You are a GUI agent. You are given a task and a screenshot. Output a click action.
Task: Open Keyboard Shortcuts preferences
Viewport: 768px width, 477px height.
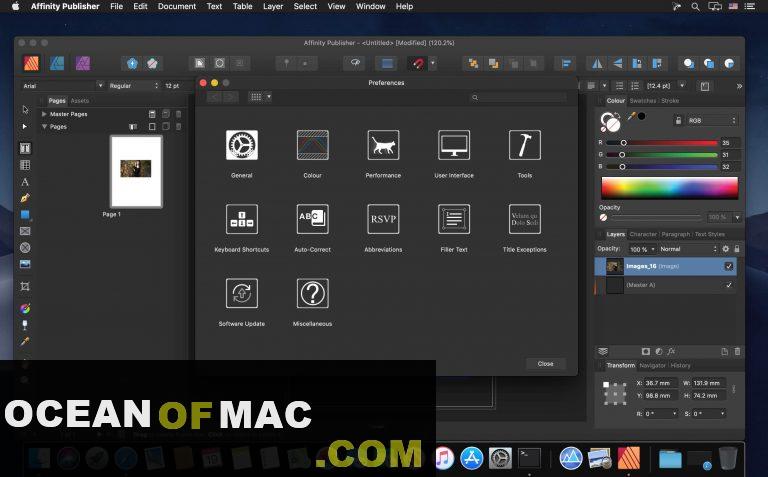click(x=241, y=219)
